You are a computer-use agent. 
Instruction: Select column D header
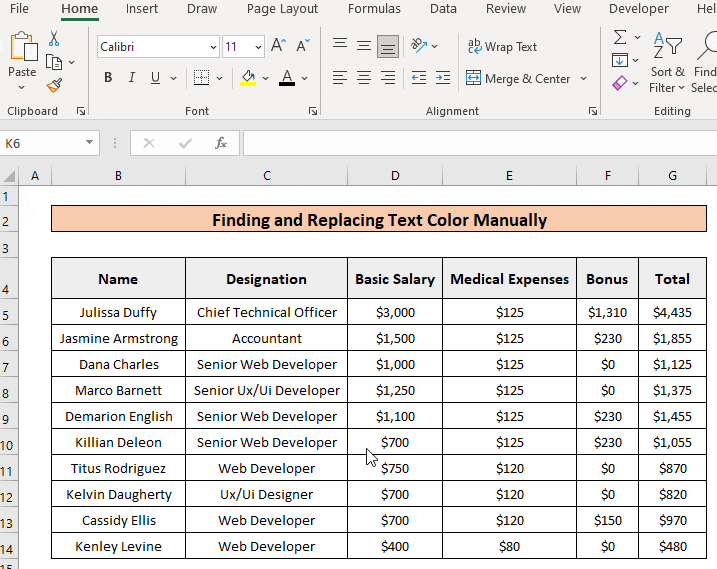pos(395,176)
